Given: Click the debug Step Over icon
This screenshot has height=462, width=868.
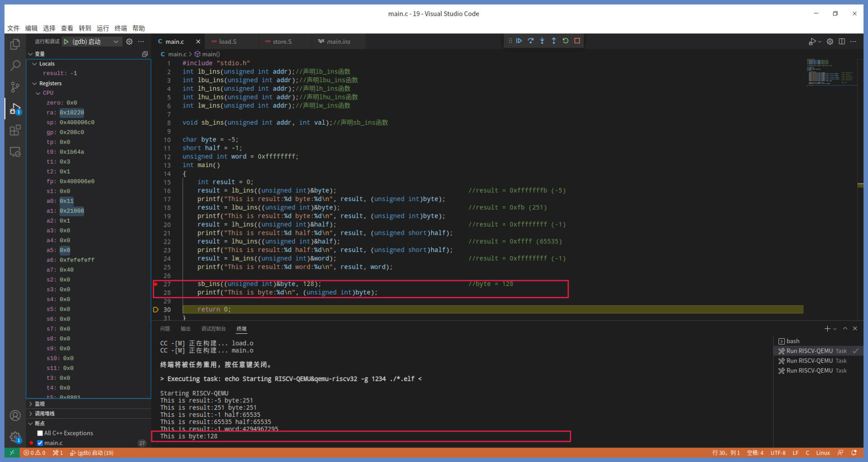Looking at the screenshot, I should coord(531,41).
